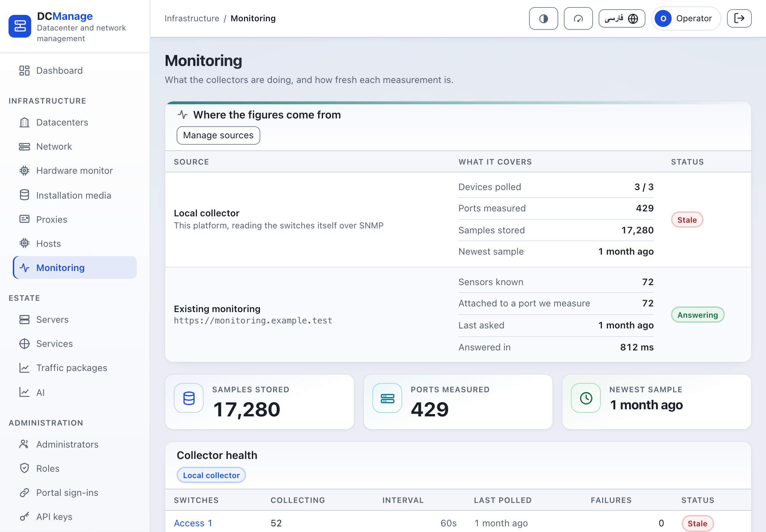Viewport: 766px width, 532px height.
Task: Click the 'Existing monitoring' source name
Action: tap(217, 309)
